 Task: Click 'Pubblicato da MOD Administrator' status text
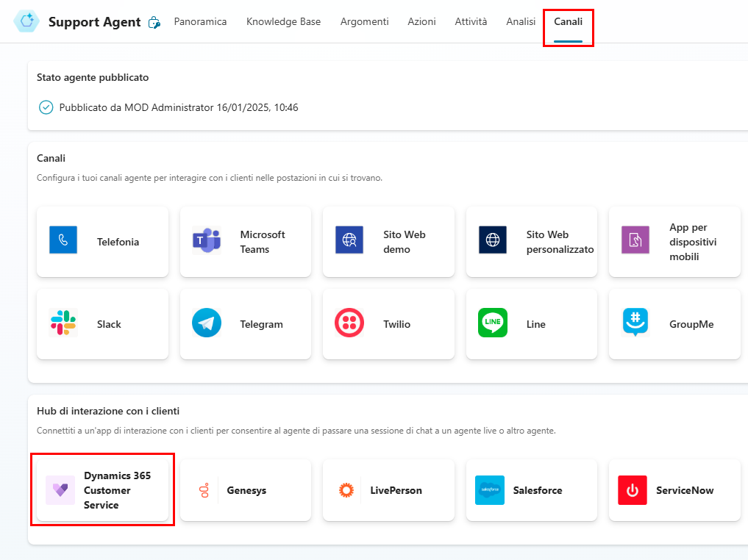pyautogui.click(x=179, y=107)
